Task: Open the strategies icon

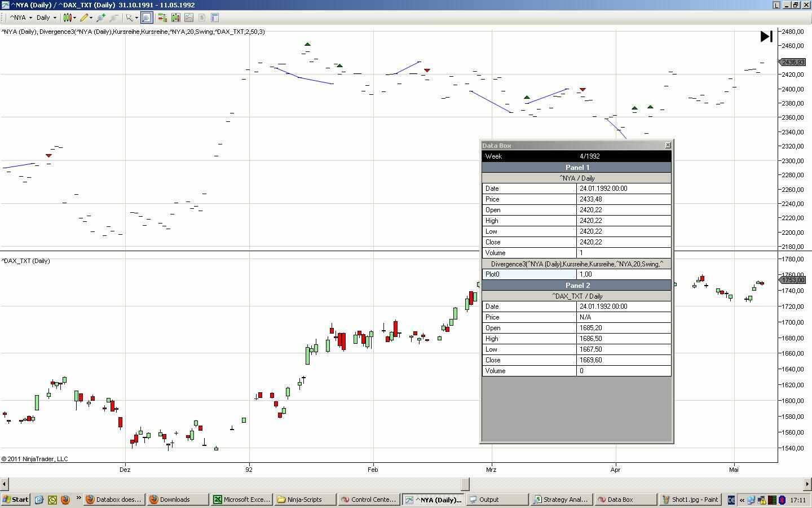Action: [x=202, y=17]
